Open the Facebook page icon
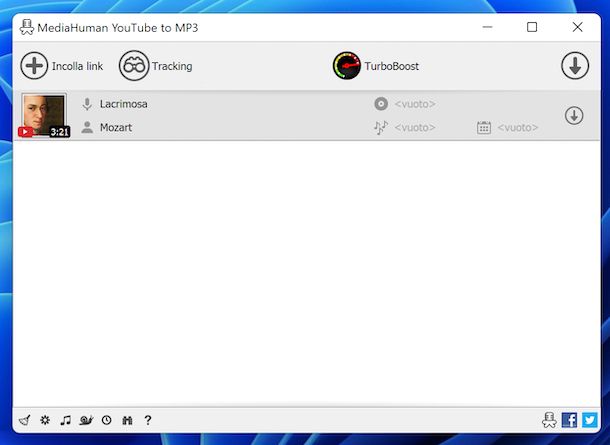Viewport: 610px width, 445px height. pyautogui.click(x=570, y=420)
